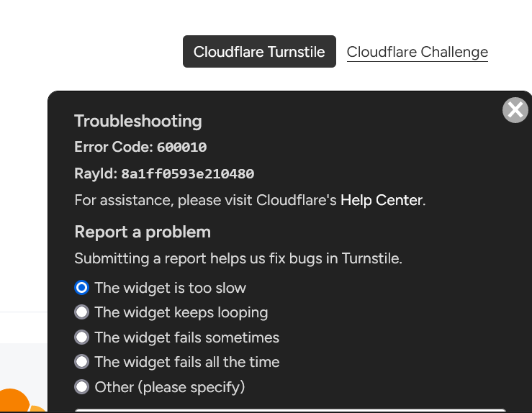This screenshot has height=413, width=532.
Task: Click the text field below Other option
Action: pyautogui.click(x=290, y=411)
